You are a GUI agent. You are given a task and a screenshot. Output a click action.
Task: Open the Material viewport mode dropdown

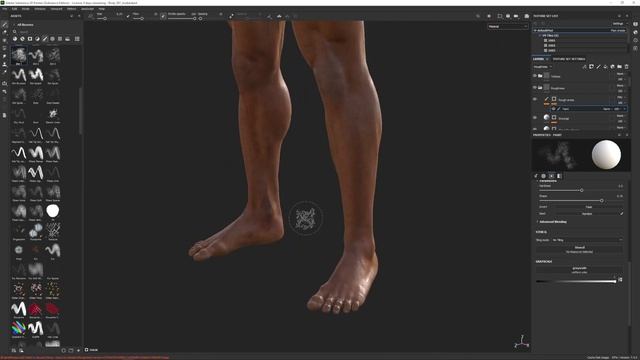coord(508,27)
